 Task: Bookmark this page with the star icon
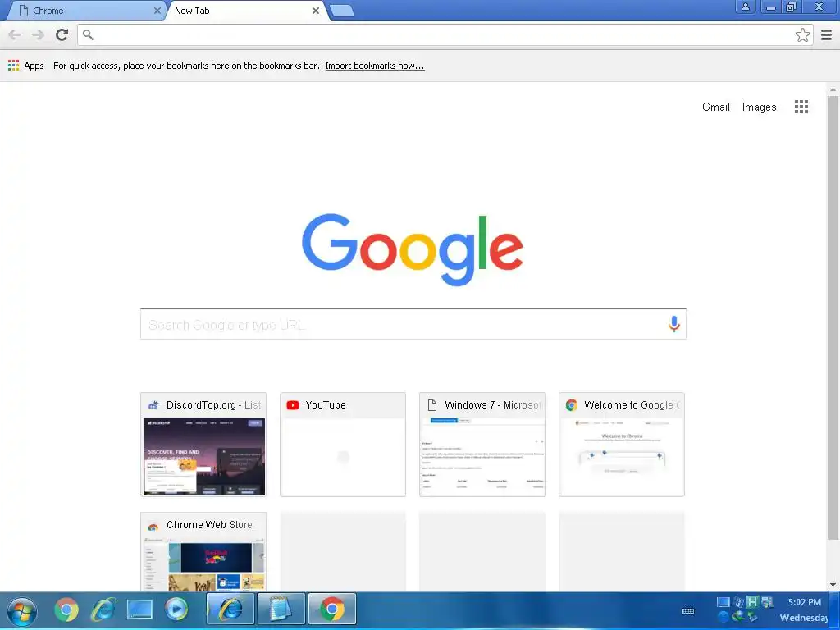(x=802, y=34)
